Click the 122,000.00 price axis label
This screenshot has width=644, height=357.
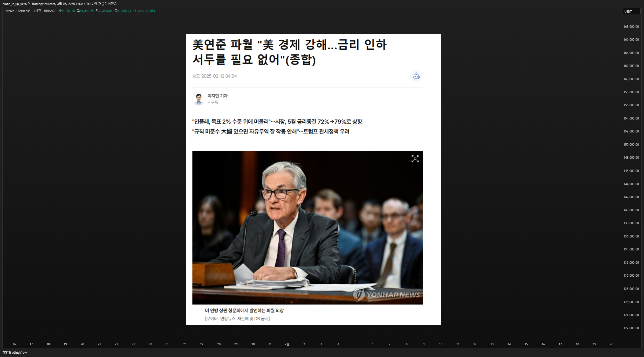(631, 328)
